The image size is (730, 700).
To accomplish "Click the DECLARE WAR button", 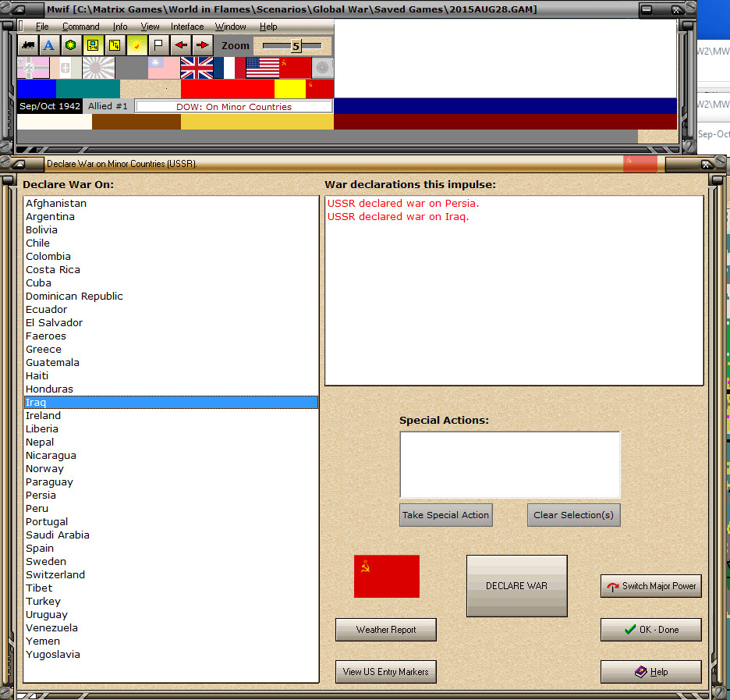I will coord(517,586).
